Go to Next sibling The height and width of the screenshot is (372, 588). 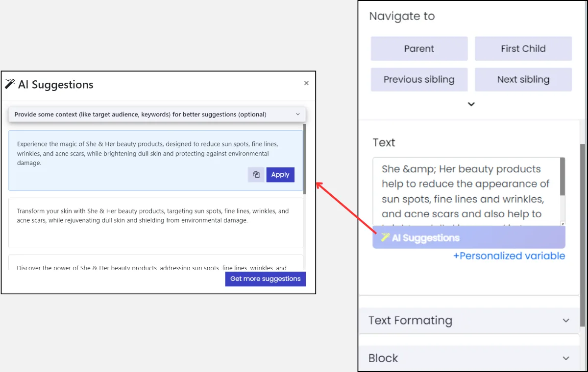coord(523,79)
